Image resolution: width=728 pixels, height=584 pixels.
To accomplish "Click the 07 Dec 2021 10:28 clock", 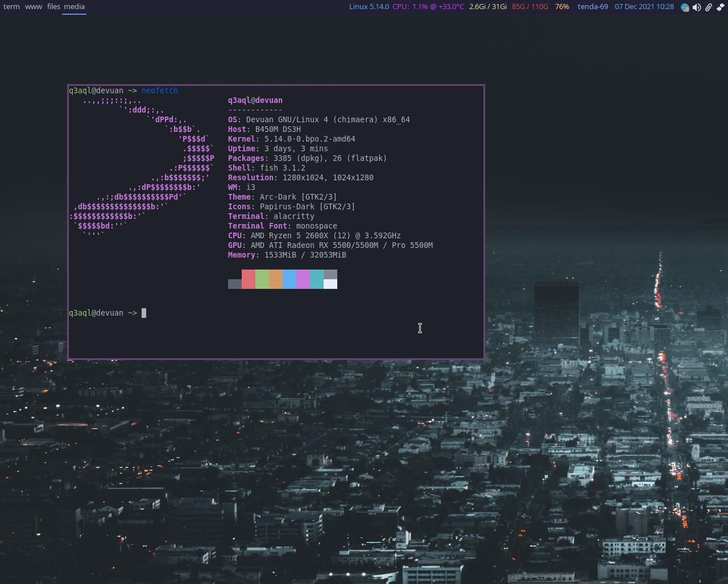I will tap(644, 7).
